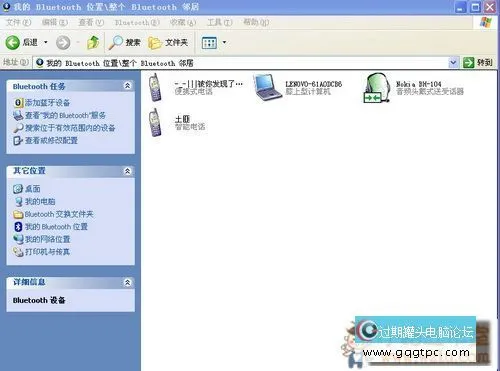Open the Bluetooth menu
Screen dimensions: 500x371
tap(137, 22)
